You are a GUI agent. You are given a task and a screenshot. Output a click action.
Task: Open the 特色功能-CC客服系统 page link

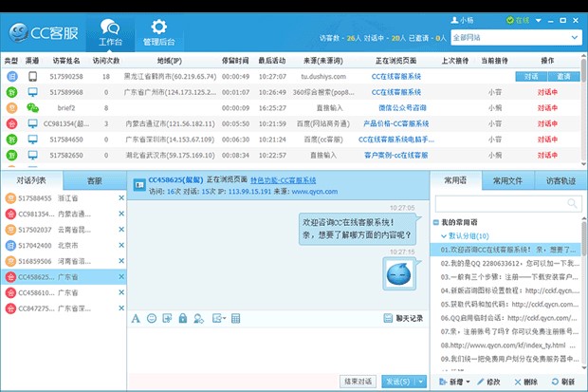pos(290,179)
